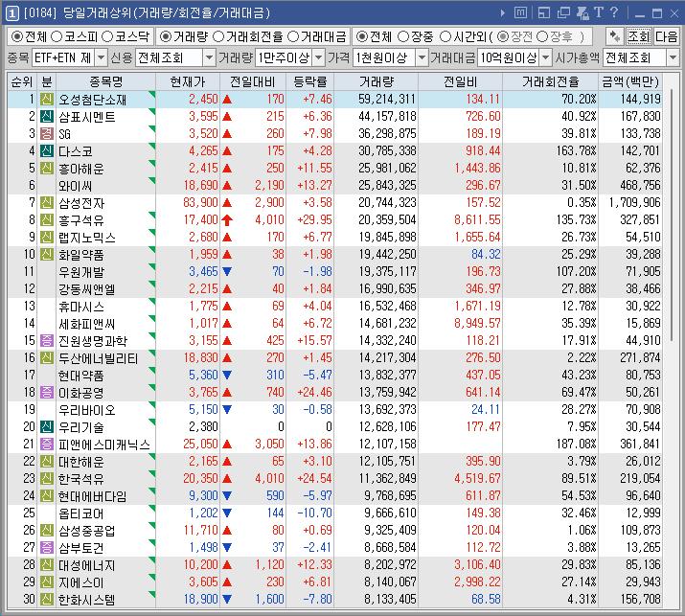This screenshot has height=616, width=685.
Task: Click the duplicate window icon in title bar
Action: pyautogui.click(x=563, y=13)
